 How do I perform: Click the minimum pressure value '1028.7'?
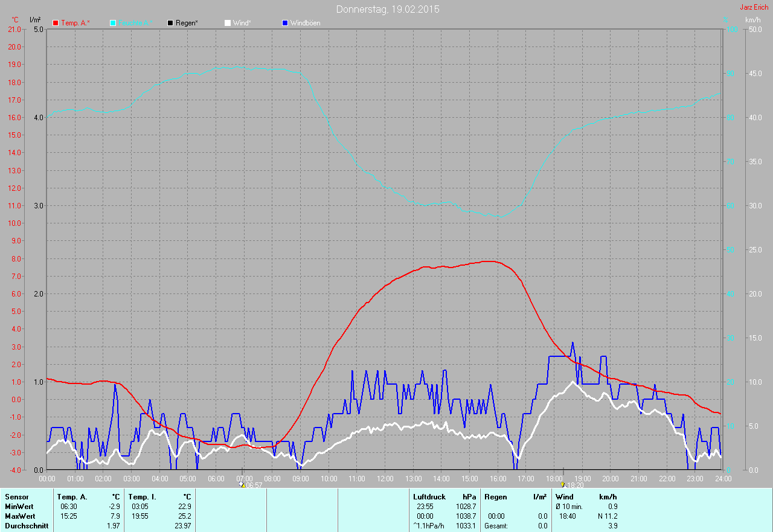point(466,507)
